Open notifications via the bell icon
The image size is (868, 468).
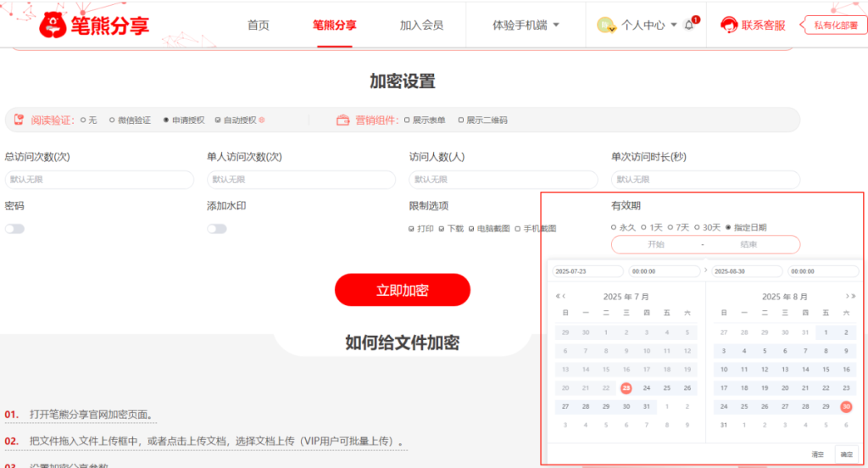click(x=689, y=25)
